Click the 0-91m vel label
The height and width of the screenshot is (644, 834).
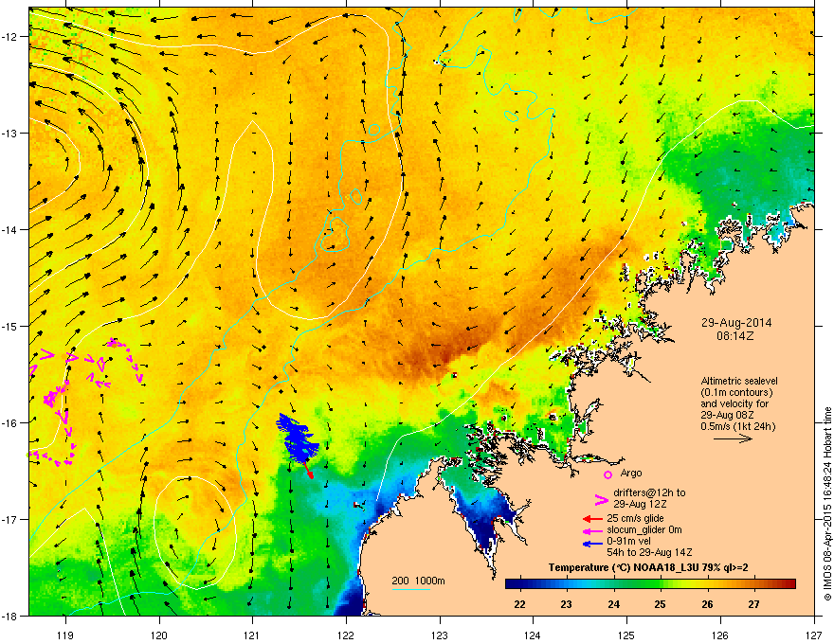coord(628,541)
